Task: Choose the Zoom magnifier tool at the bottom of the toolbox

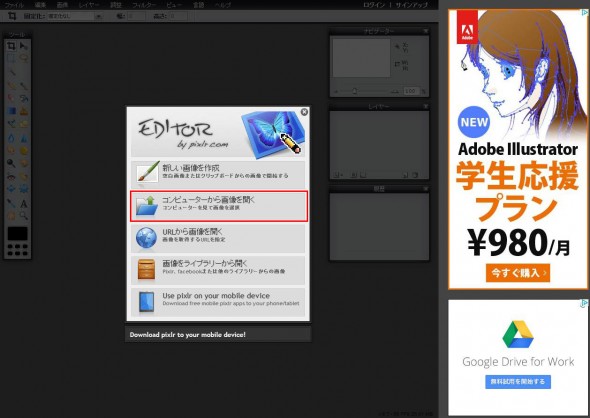Action: (23, 216)
